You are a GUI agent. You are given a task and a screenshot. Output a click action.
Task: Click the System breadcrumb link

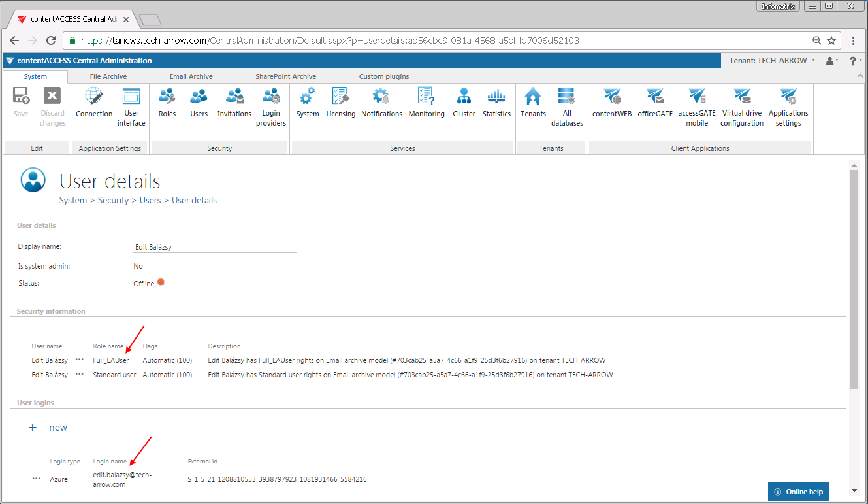coord(73,200)
